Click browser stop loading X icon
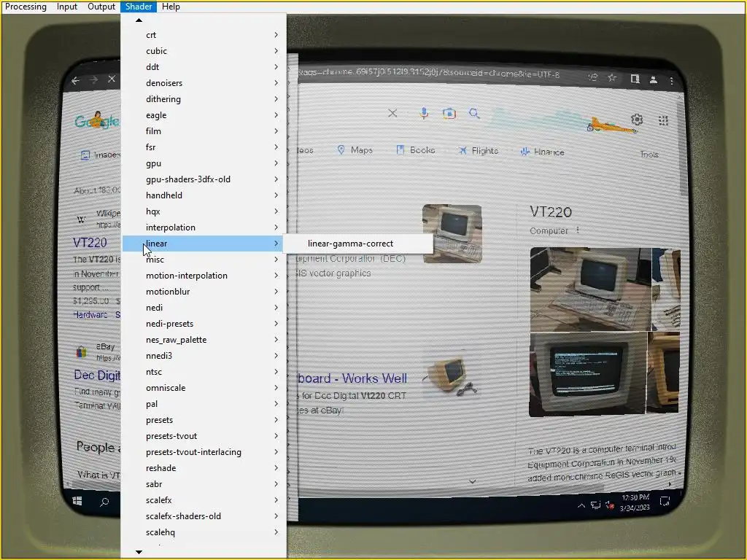Viewport: 747px width, 560px height. 112,79
